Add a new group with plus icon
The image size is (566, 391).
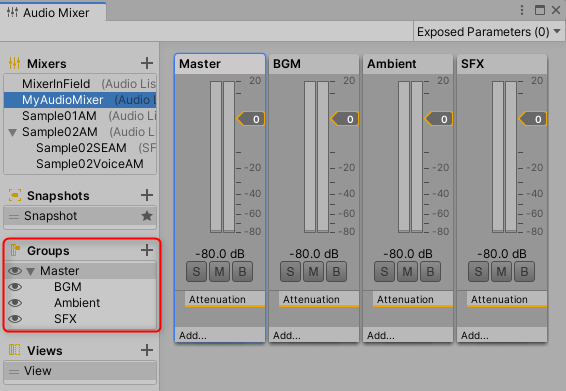tap(147, 250)
